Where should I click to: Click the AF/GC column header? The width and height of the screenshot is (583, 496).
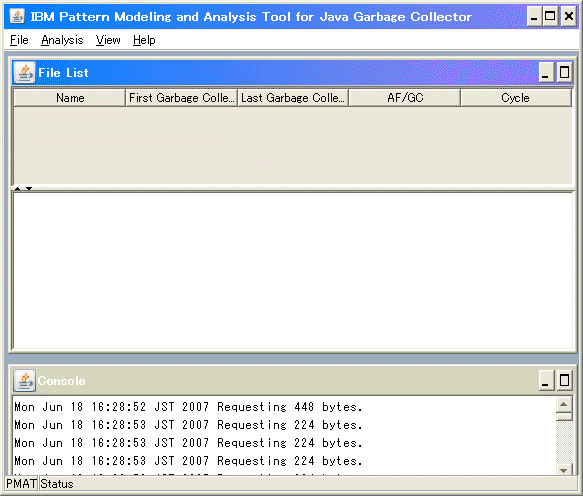405,98
